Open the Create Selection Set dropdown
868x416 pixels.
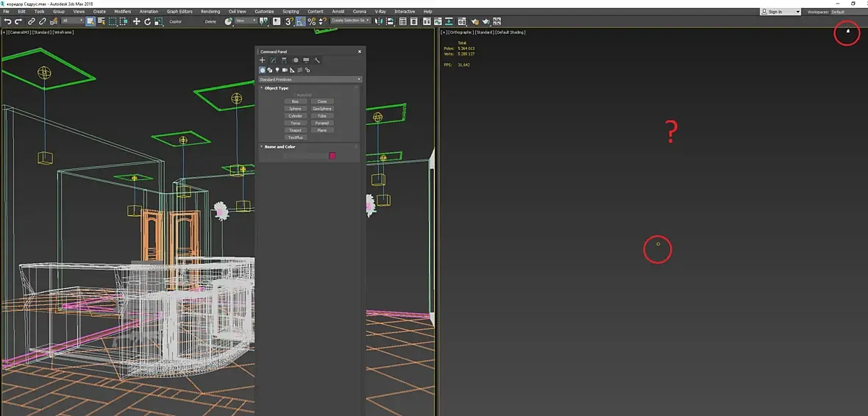(350, 21)
